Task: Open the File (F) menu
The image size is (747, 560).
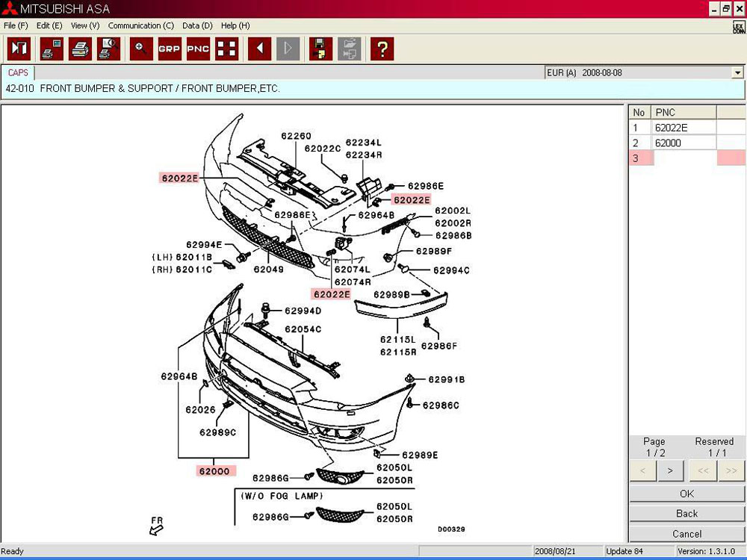Action: (16, 25)
